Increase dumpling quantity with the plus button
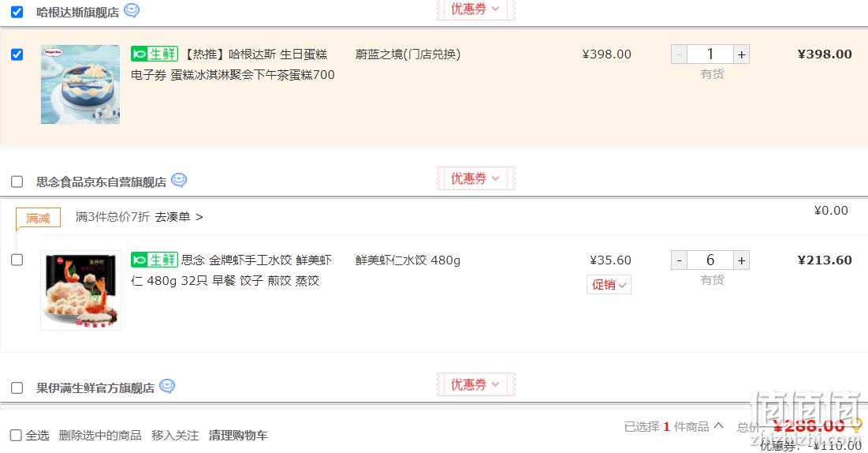The width and height of the screenshot is (868, 453). [741, 260]
